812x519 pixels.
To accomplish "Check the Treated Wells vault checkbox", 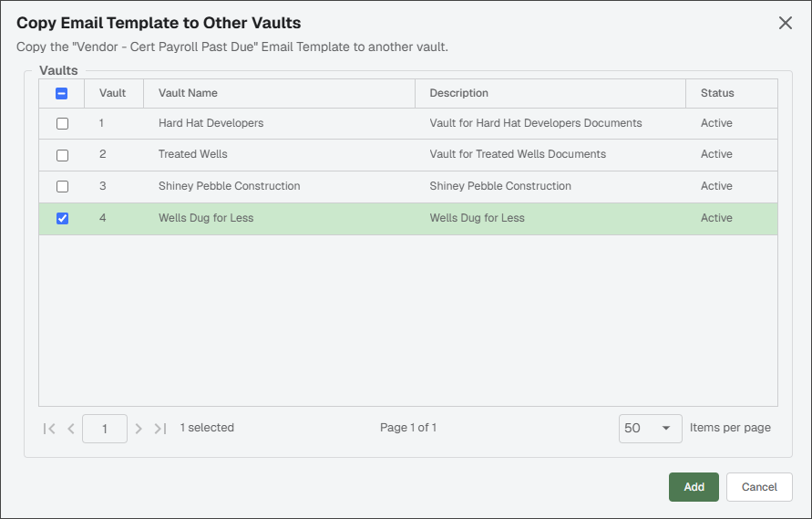I will [62, 155].
